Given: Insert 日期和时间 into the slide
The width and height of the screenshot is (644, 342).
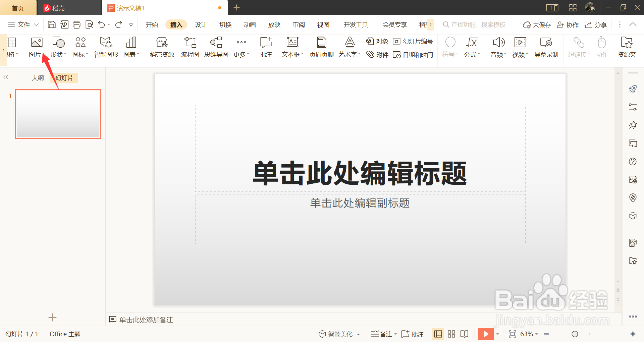Looking at the screenshot, I should tap(413, 54).
